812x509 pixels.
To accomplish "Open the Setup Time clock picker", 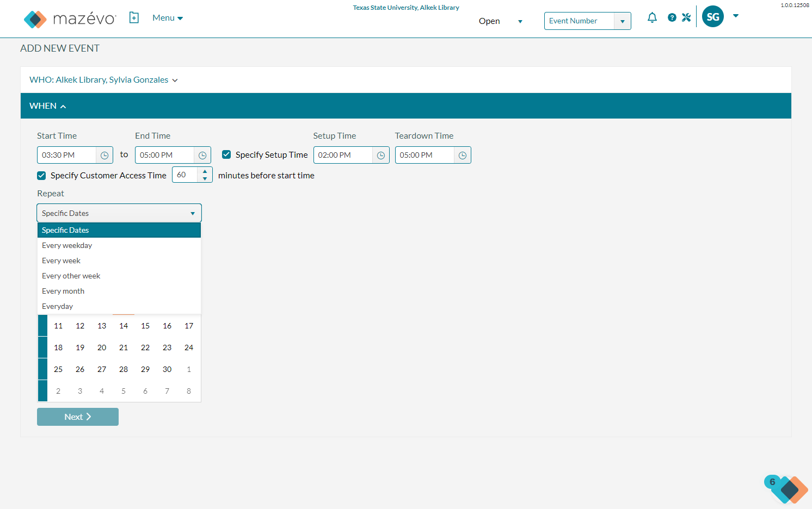I will 381,155.
